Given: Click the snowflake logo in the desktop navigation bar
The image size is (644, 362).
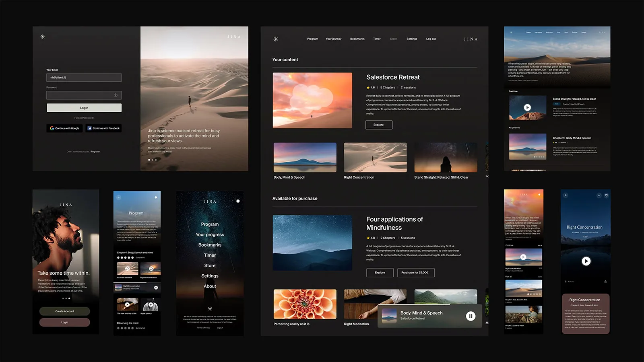Looking at the screenshot, I should coord(276,39).
